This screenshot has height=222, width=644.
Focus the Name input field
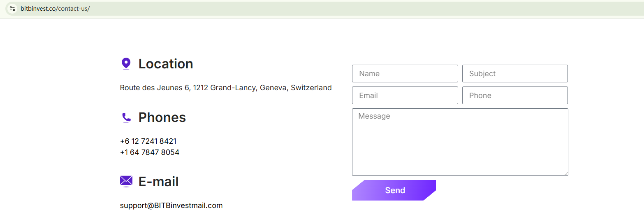[x=405, y=74]
